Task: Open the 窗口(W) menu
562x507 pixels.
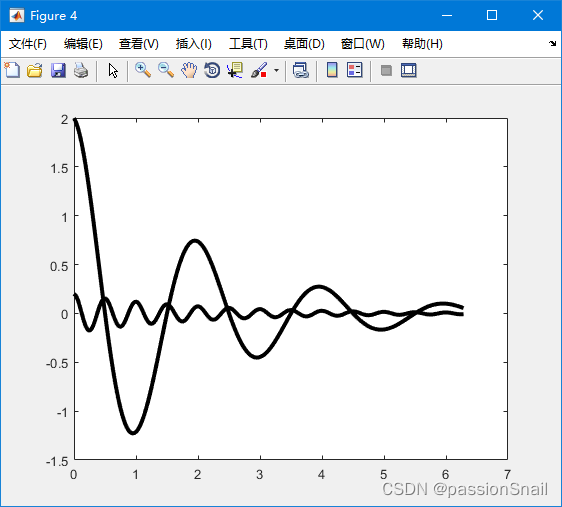Action: (362, 44)
